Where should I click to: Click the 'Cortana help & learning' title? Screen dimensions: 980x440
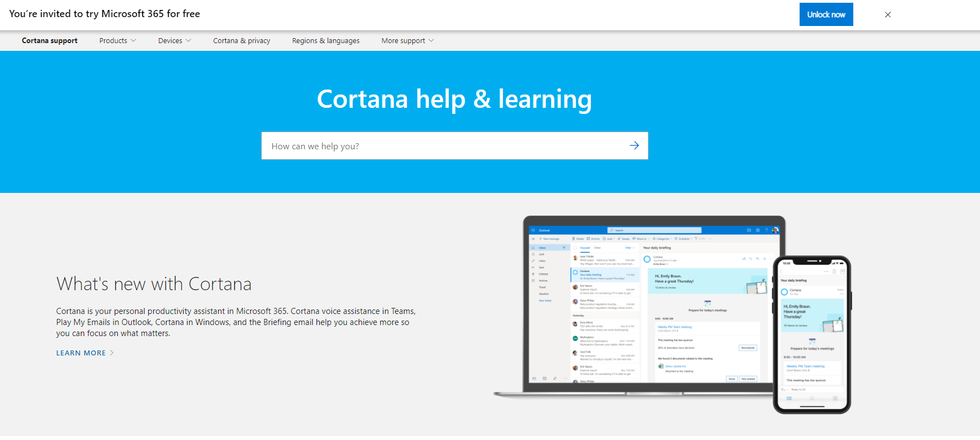coord(454,99)
